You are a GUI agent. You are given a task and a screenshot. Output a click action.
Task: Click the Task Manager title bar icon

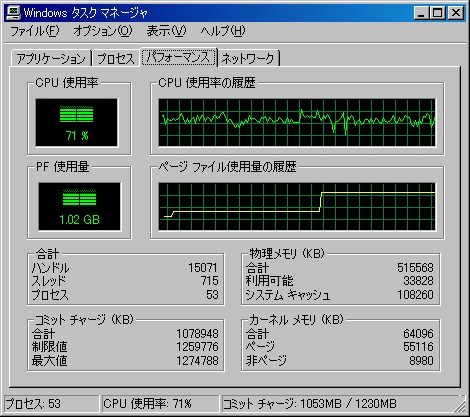point(14,13)
